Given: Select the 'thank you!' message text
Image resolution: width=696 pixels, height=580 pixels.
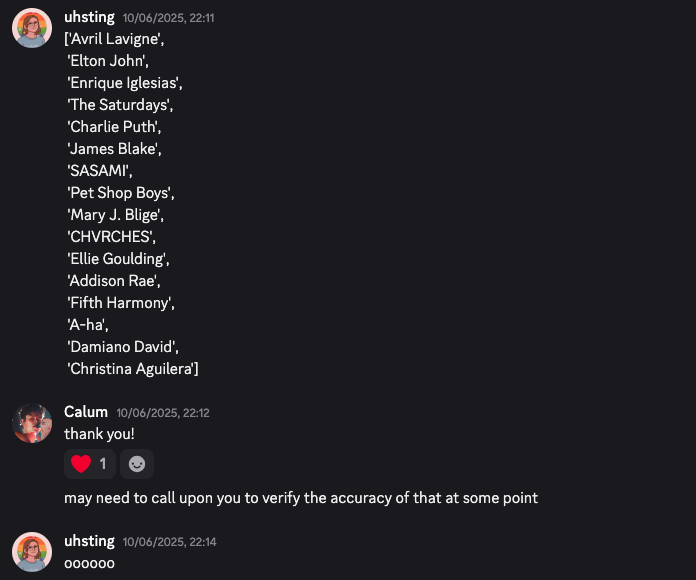Looking at the screenshot, I should click(x=99, y=434).
